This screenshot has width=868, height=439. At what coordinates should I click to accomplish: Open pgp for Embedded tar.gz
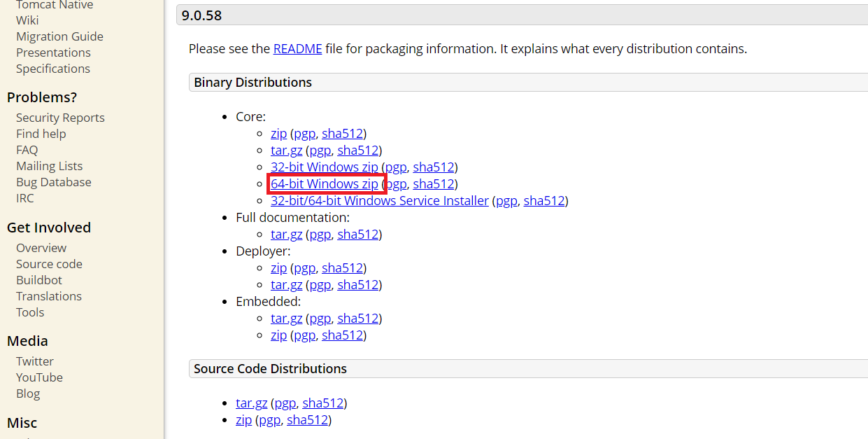tap(320, 319)
